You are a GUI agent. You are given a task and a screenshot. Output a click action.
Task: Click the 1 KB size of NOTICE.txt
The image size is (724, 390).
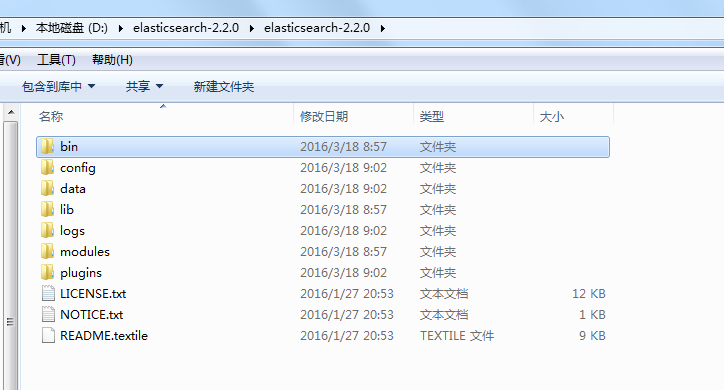[592, 315]
